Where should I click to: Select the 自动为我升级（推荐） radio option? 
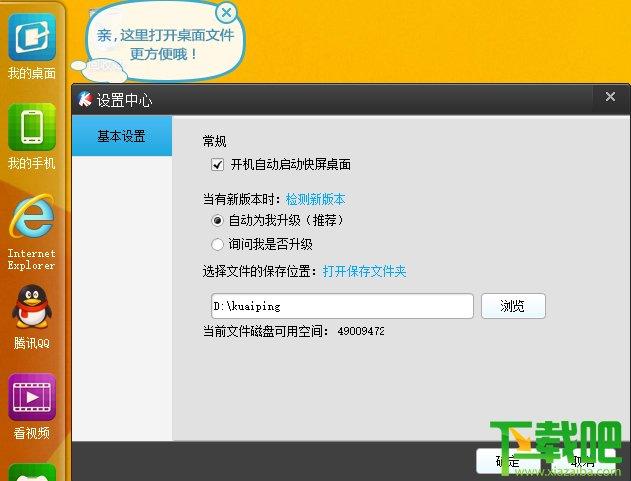218,220
